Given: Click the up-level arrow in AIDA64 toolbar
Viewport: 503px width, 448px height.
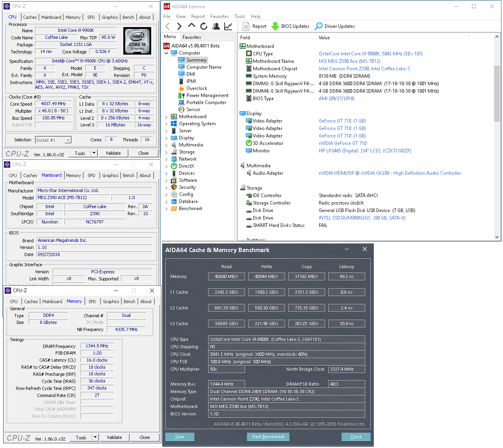Looking at the screenshot, I should click(191, 26).
